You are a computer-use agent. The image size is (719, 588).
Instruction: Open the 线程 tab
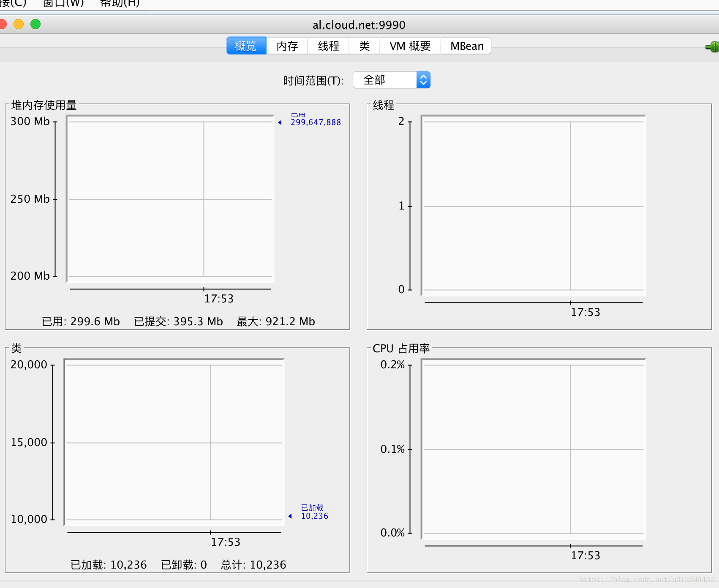click(x=329, y=46)
